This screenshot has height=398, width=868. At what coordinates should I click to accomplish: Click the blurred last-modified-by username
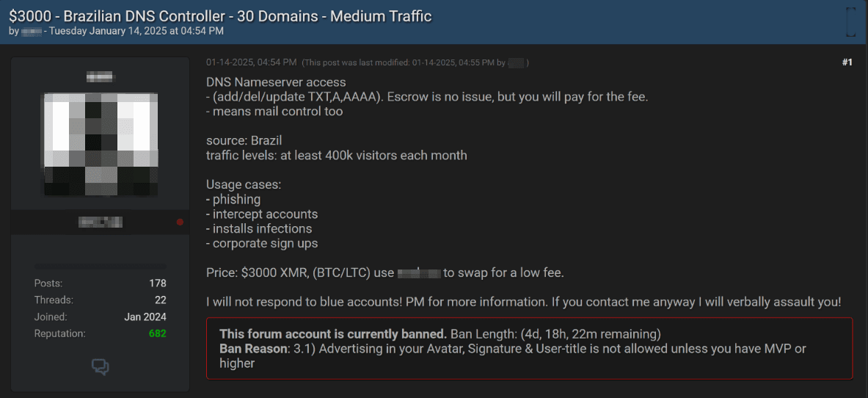pyautogui.click(x=516, y=63)
